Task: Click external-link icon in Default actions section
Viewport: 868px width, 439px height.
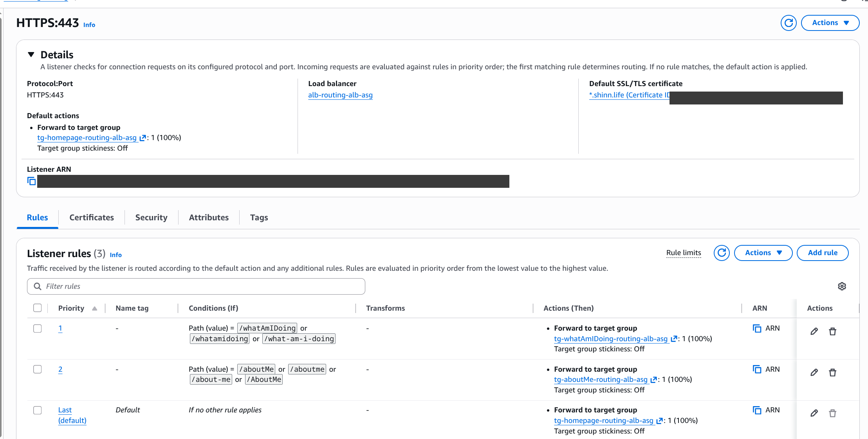Action: 143,138
